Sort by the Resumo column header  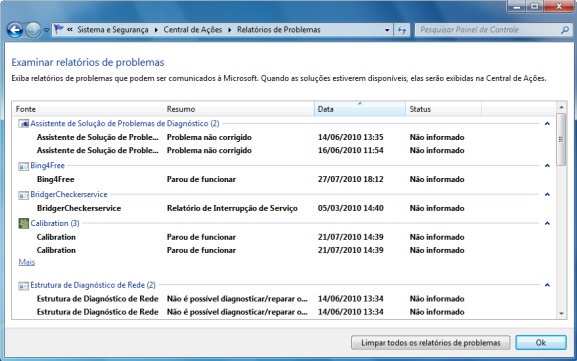coord(238,109)
